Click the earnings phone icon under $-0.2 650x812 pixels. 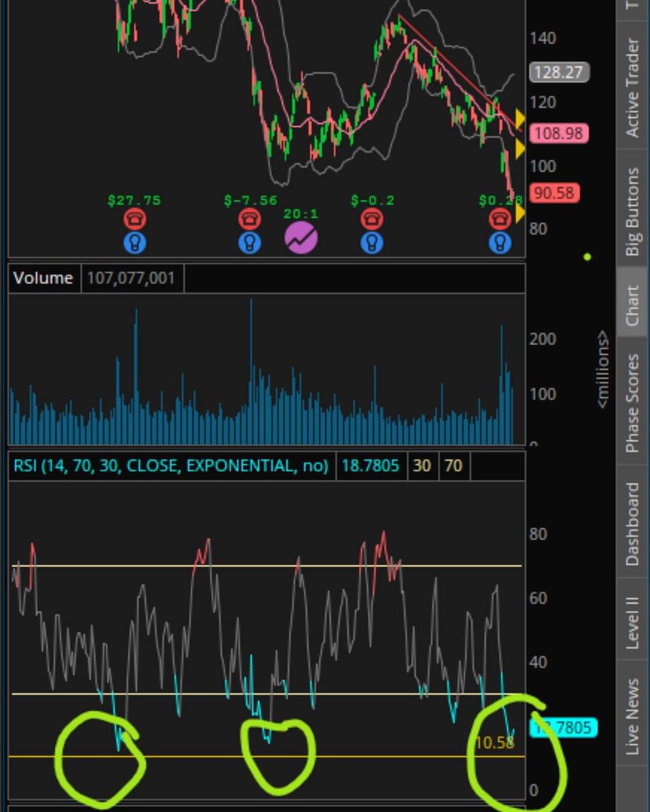(371, 219)
